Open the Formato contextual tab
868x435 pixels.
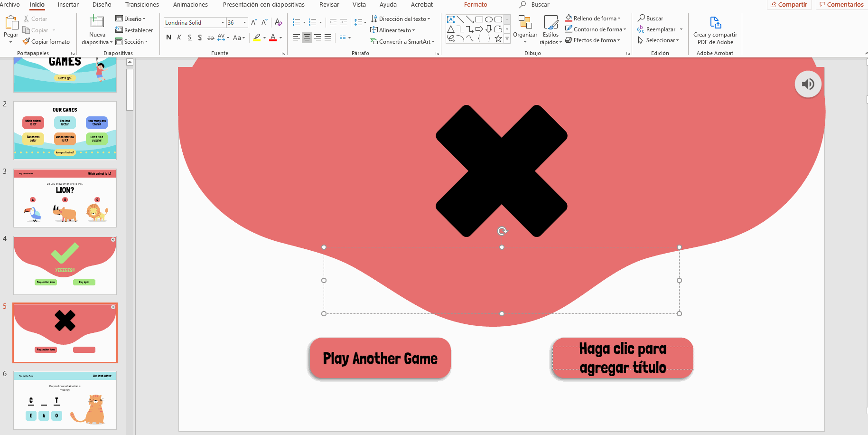476,4
